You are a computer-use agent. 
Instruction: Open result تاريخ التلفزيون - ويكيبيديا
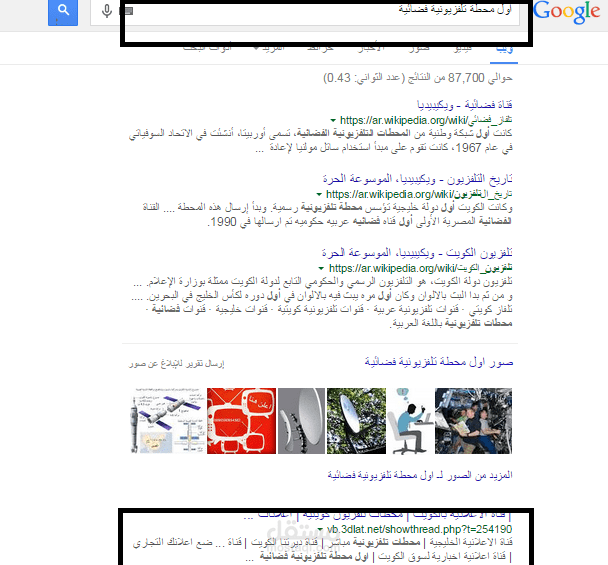417,179
